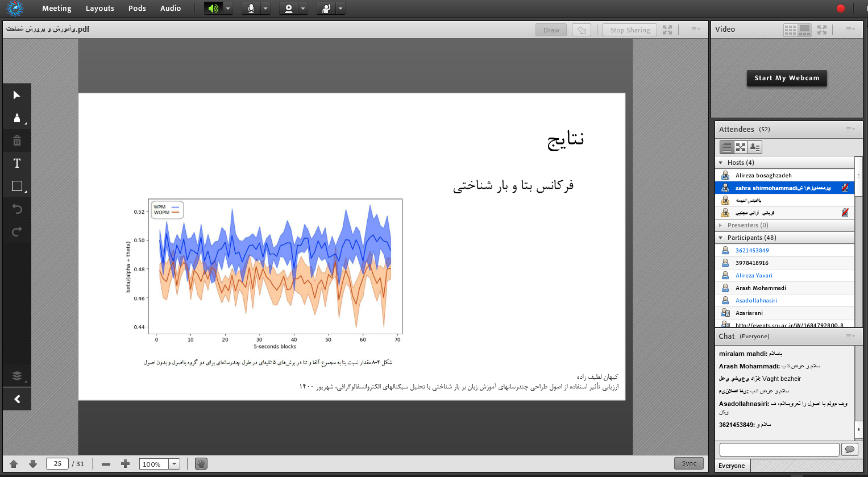868x477 pixels.
Task: Select the arrow Selection tool
Action: pyautogui.click(x=17, y=95)
